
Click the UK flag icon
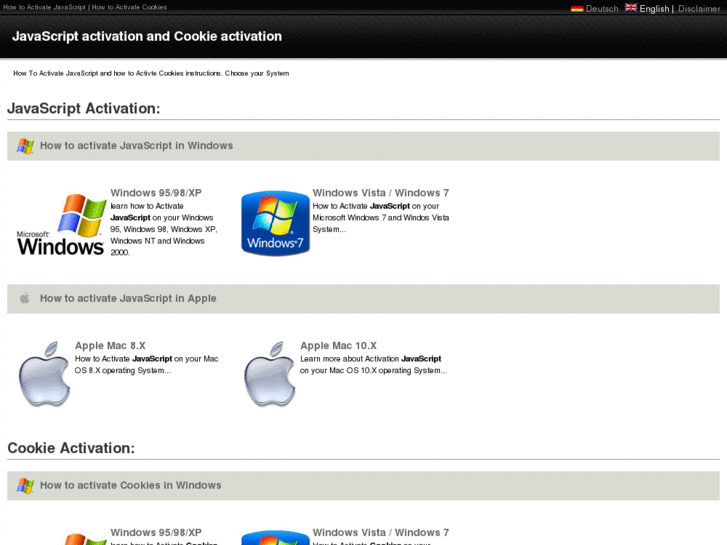pos(631,7)
